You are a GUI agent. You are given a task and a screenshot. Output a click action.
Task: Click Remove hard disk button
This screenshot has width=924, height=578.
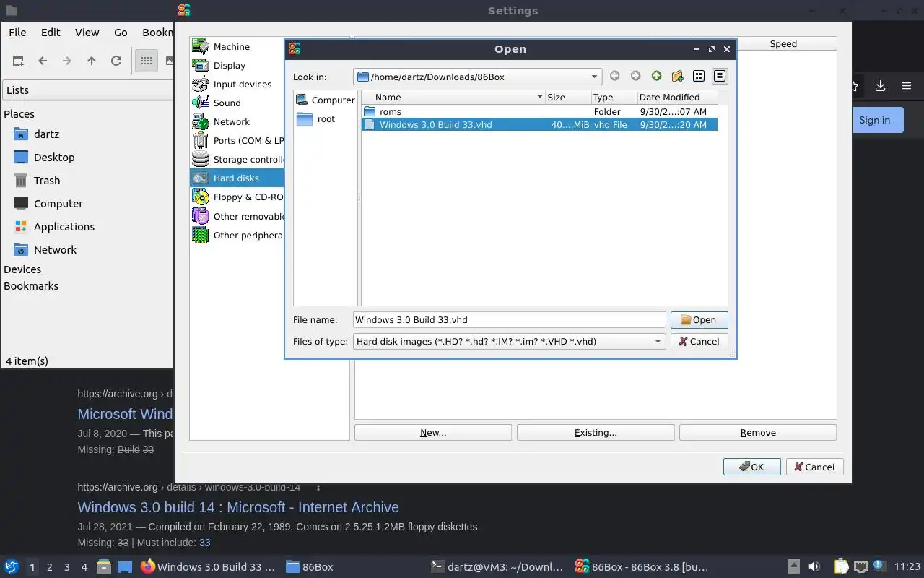[x=758, y=433]
